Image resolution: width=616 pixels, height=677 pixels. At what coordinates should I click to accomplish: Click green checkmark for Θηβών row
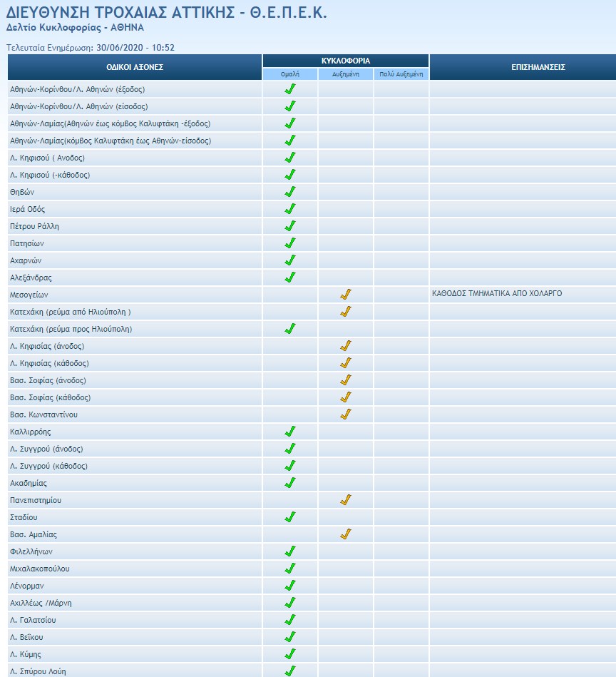[x=289, y=192]
